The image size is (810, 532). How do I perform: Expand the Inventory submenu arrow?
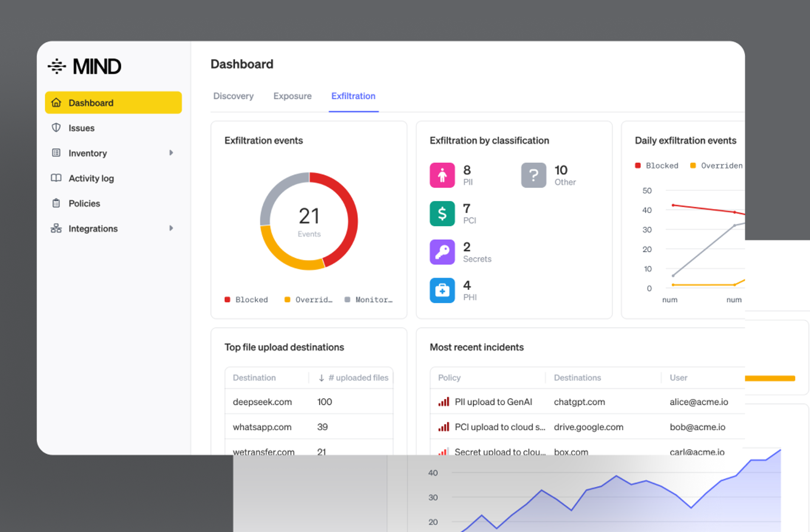(x=171, y=153)
